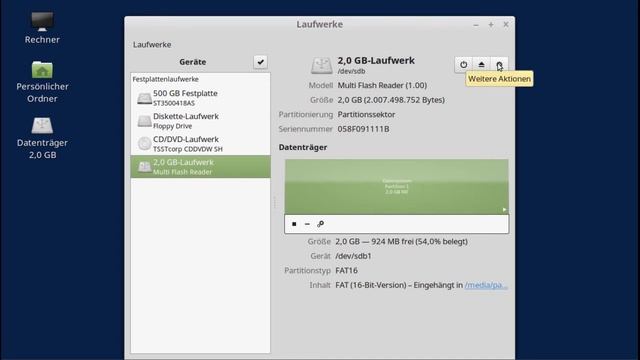This screenshot has width=640, height=360.
Task: Select the 500 GB Festplatte drive
Action: pyautogui.click(x=200, y=98)
